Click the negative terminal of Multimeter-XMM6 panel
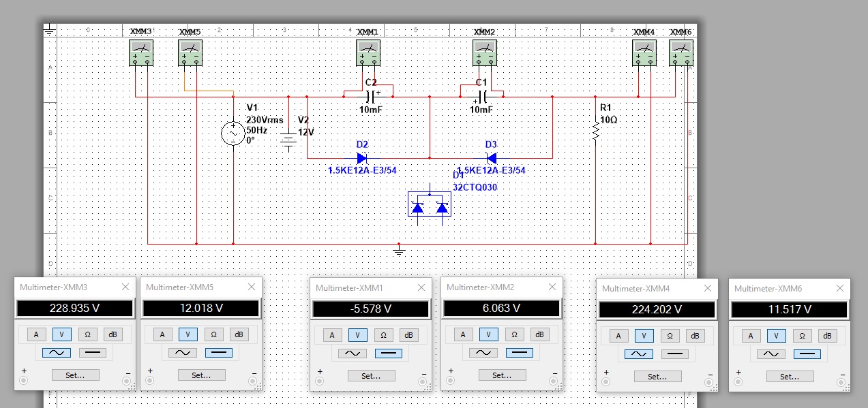The width and height of the screenshot is (868, 408). tap(841, 381)
